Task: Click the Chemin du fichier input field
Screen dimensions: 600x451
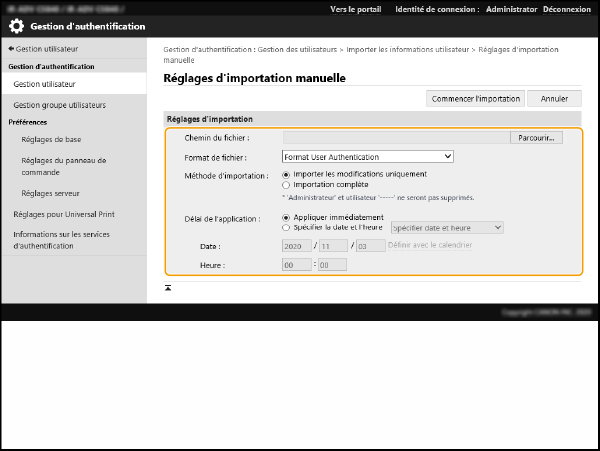Action: coord(395,138)
